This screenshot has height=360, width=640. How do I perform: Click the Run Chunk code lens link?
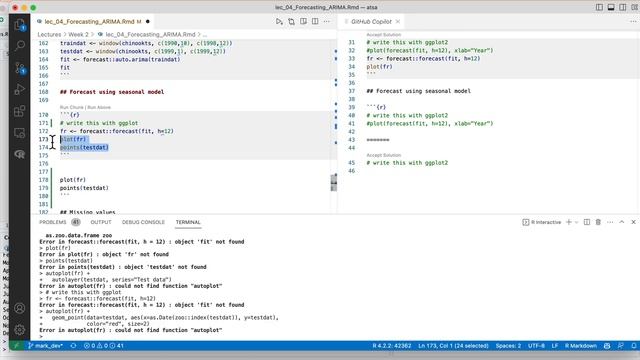coord(71,107)
